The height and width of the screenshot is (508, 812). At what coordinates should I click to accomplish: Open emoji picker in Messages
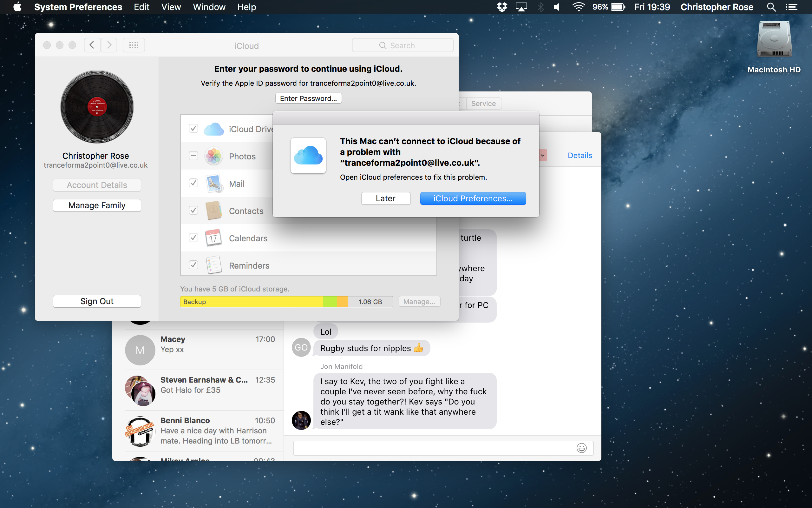coord(581,448)
